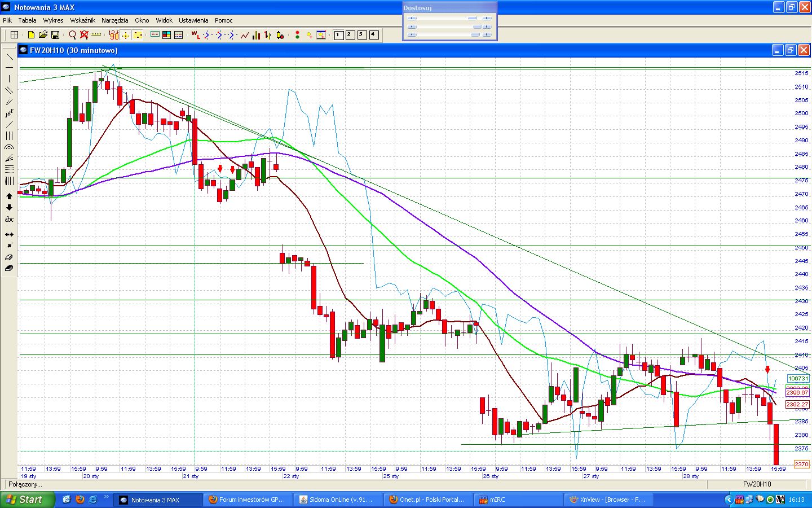Choose the Fibonacci arcs drawing tool
This screenshot has height=508, width=812.
click(9, 147)
